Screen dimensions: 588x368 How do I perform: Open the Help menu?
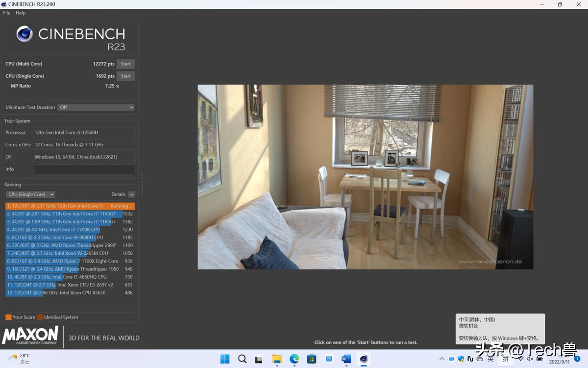click(21, 13)
